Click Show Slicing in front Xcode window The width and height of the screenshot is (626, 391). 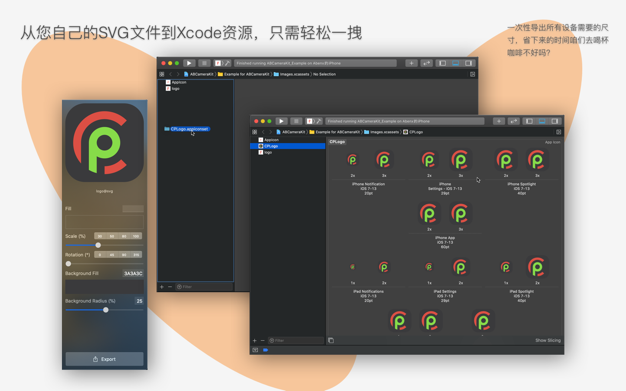pyautogui.click(x=548, y=341)
